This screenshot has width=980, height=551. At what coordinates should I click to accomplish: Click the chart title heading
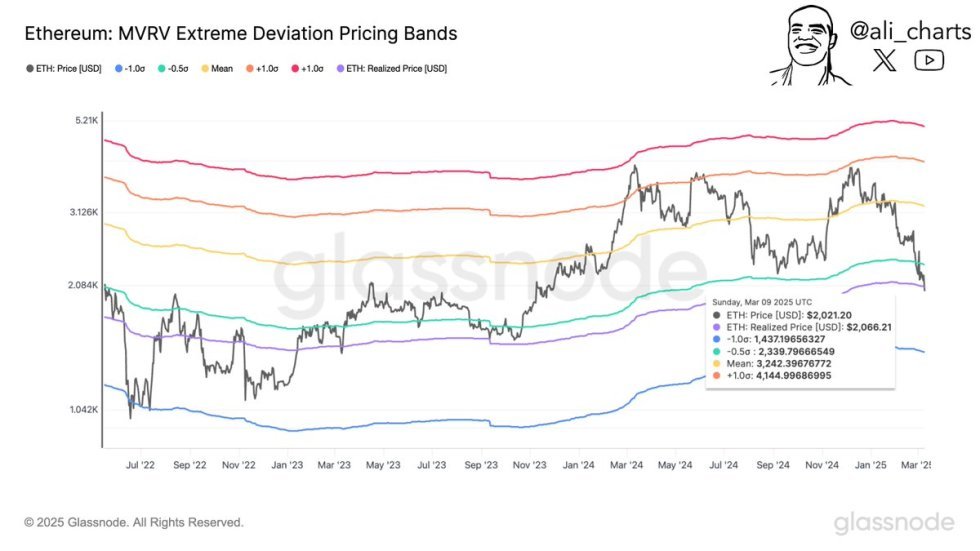tap(239, 33)
